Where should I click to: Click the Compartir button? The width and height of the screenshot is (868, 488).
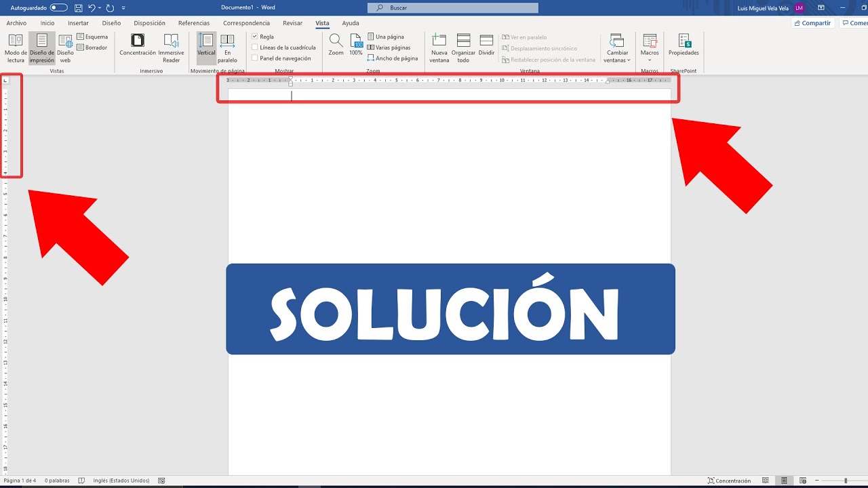point(812,23)
